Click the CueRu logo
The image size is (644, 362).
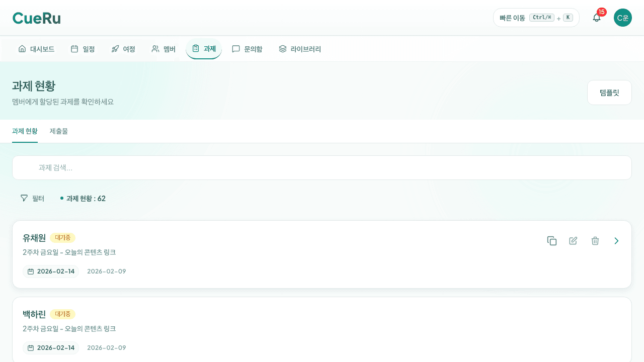[37, 18]
